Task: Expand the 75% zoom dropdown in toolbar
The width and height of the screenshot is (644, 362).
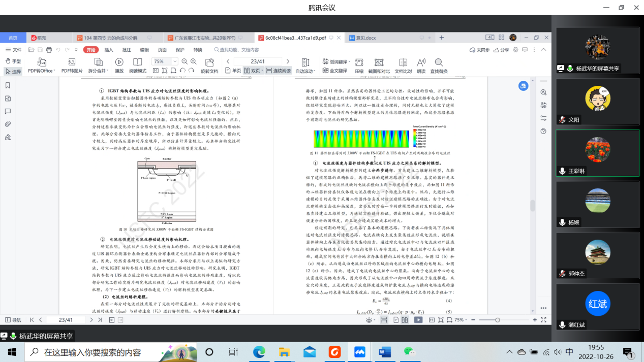Action: 174,61
